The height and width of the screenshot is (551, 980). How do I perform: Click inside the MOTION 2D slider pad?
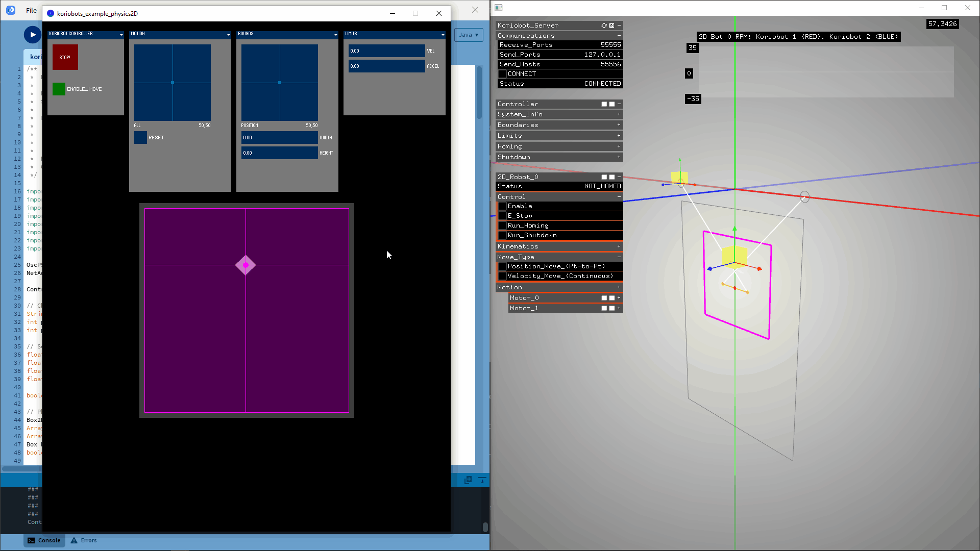point(173,83)
